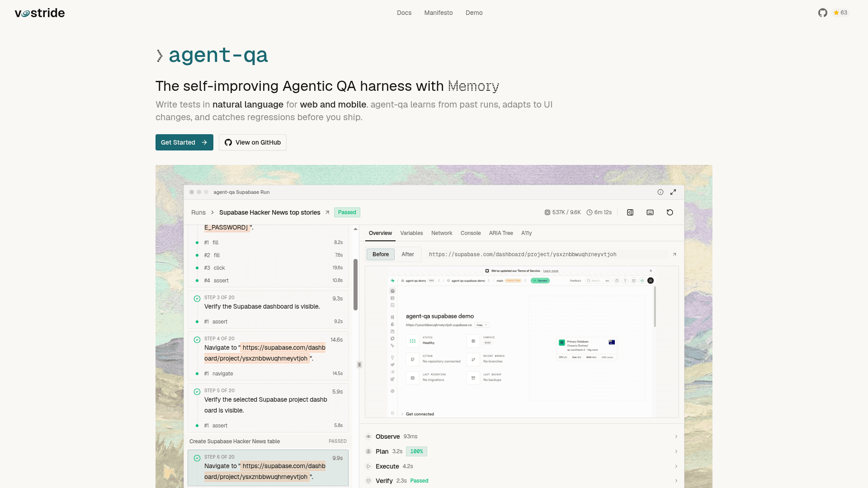Image resolution: width=868 pixels, height=488 pixels.
Task: Click "Verify the selected Supabase project dashboard is visible." step text
Action: tap(266, 405)
